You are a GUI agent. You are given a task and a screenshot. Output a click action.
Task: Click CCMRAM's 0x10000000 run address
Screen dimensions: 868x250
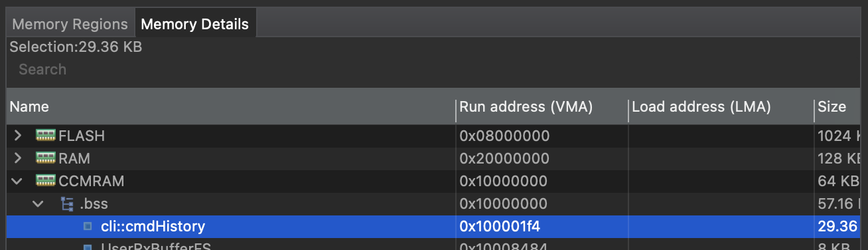pos(504,181)
